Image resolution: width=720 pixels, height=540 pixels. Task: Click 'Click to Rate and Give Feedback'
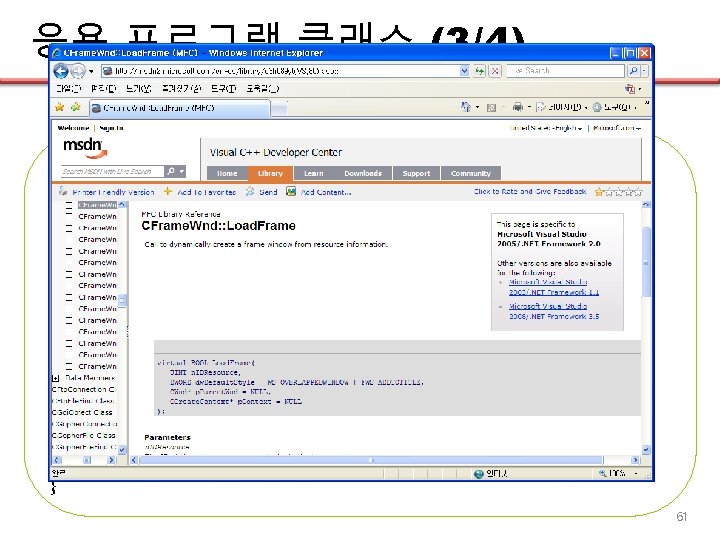[530, 191]
